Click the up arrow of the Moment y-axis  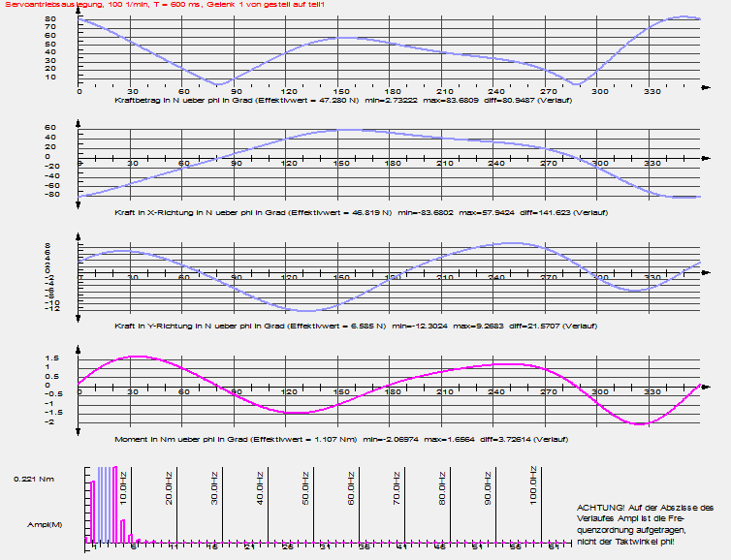(x=79, y=351)
